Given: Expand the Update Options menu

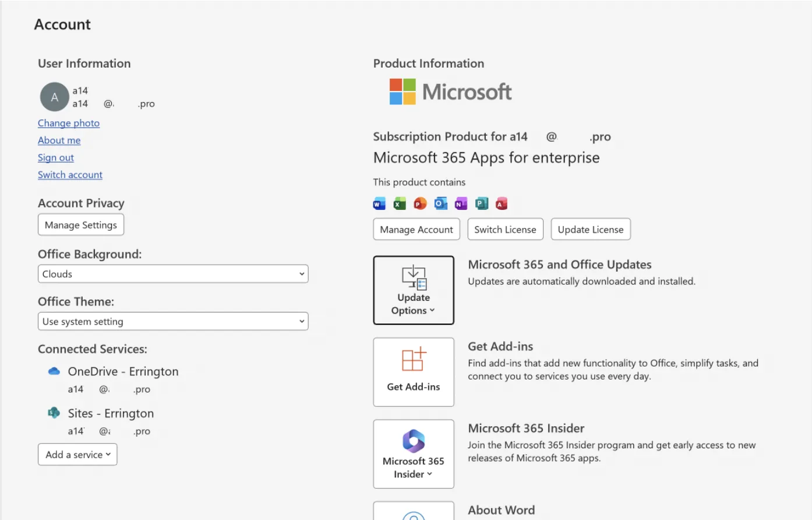Looking at the screenshot, I should point(414,290).
